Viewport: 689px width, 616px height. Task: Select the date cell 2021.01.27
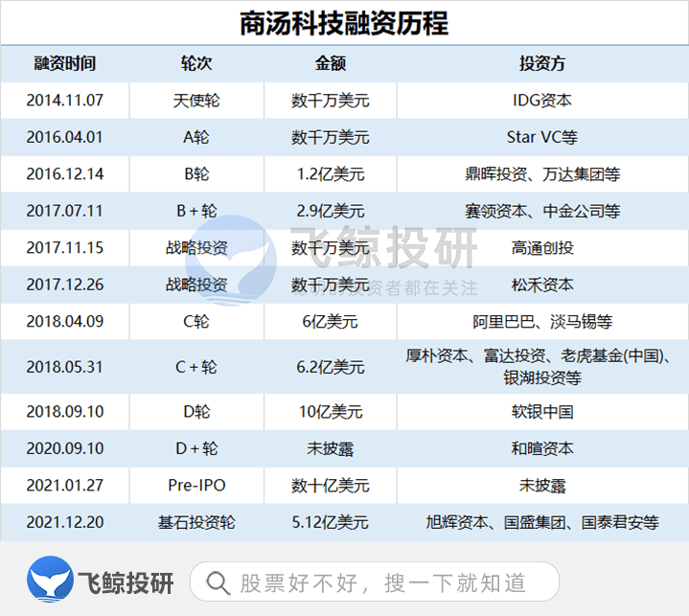pyautogui.click(x=64, y=486)
